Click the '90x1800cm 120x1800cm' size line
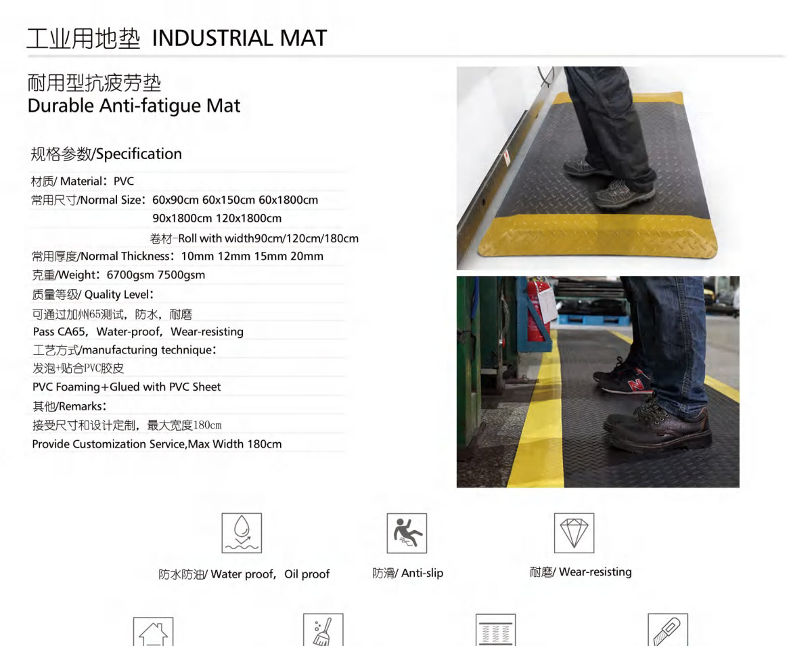 [x=217, y=218]
